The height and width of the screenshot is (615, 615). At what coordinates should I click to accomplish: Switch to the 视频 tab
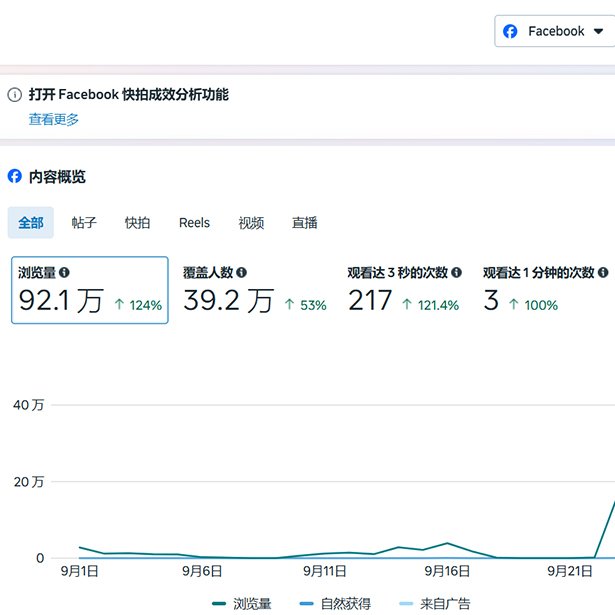click(251, 222)
